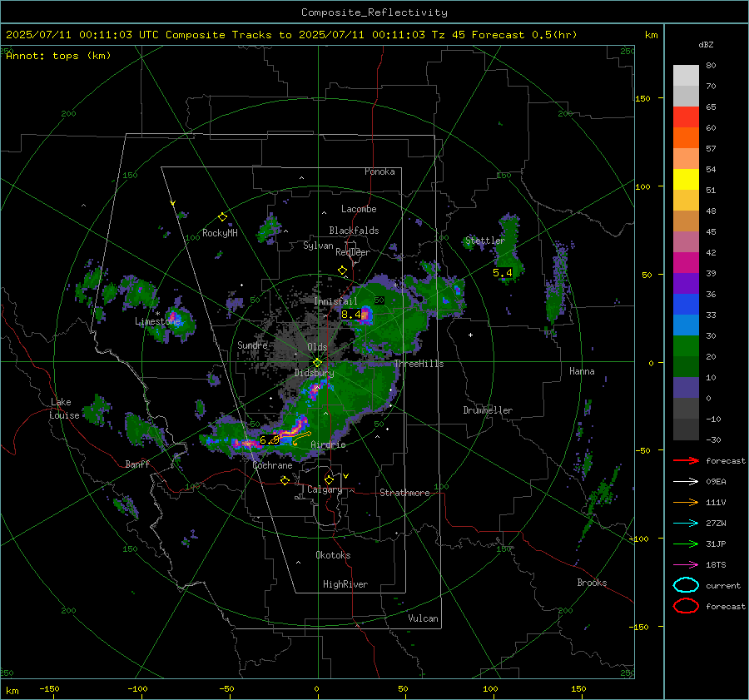
Task: Click the 80 value on the dBZ scale
Action: coord(711,66)
